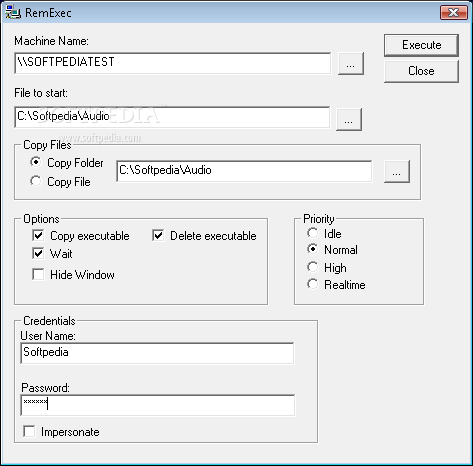The width and height of the screenshot is (473, 466).
Task: Browse for the file to start
Action: click(x=349, y=119)
